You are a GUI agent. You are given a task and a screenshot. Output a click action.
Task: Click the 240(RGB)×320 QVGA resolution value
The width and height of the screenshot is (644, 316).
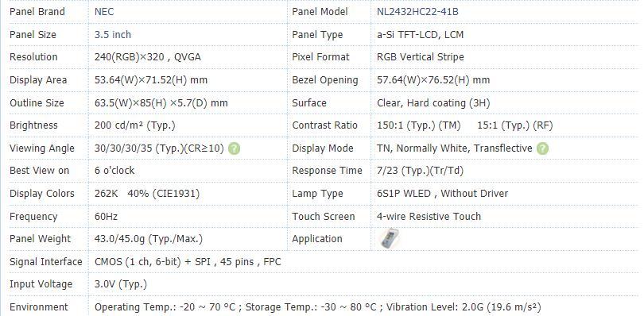click(x=148, y=57)
